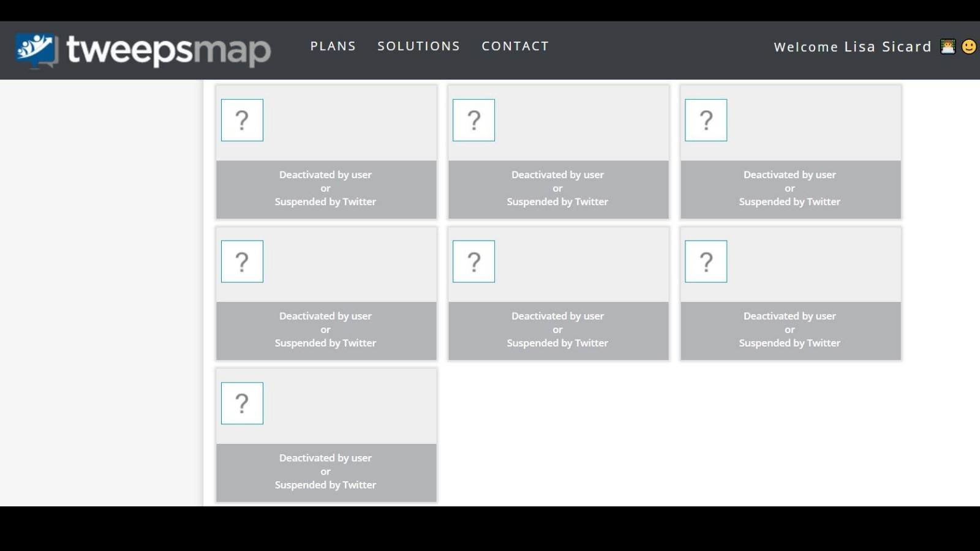Click the tweepsmap logo icon

coord(37,50)
